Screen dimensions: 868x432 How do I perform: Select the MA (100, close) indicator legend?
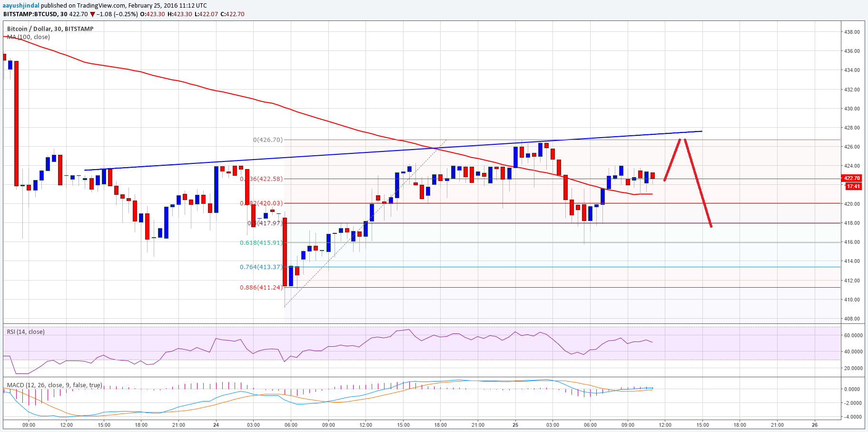[x=28, y=37]
